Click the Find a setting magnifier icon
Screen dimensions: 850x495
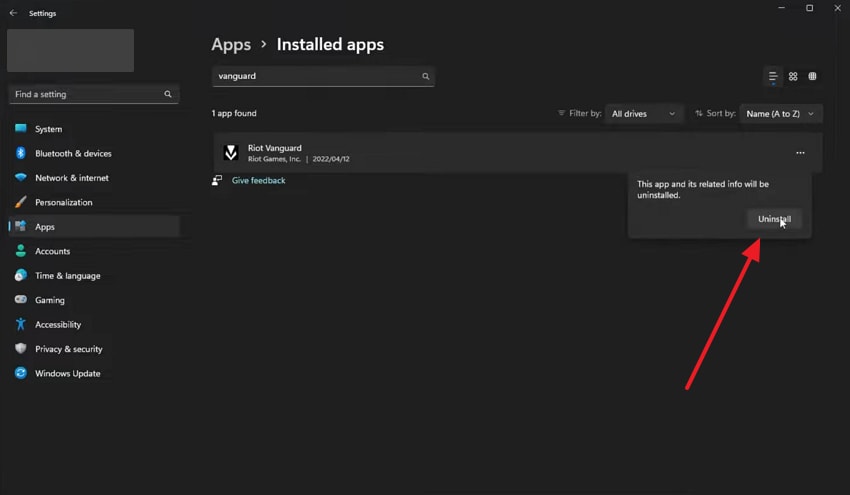tap(168, 94)
